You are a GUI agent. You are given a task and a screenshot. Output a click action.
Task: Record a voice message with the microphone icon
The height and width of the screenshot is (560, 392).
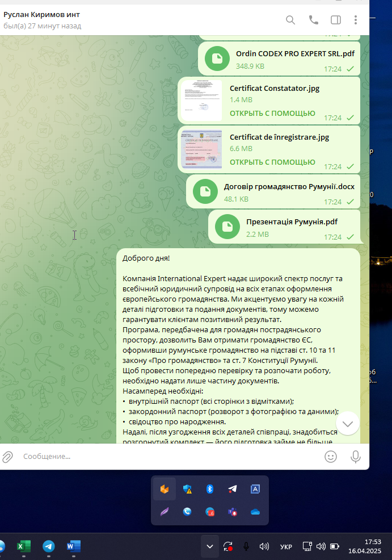[355, 457]
